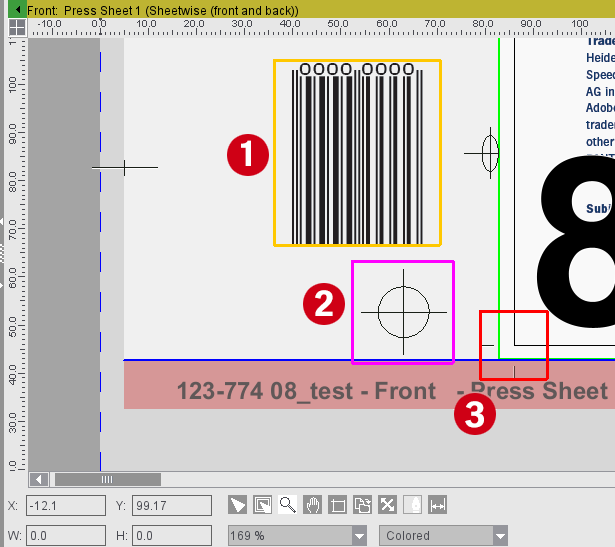Focus the W width field
This screenshot has height=547, width=615.
tap(65, 536)
